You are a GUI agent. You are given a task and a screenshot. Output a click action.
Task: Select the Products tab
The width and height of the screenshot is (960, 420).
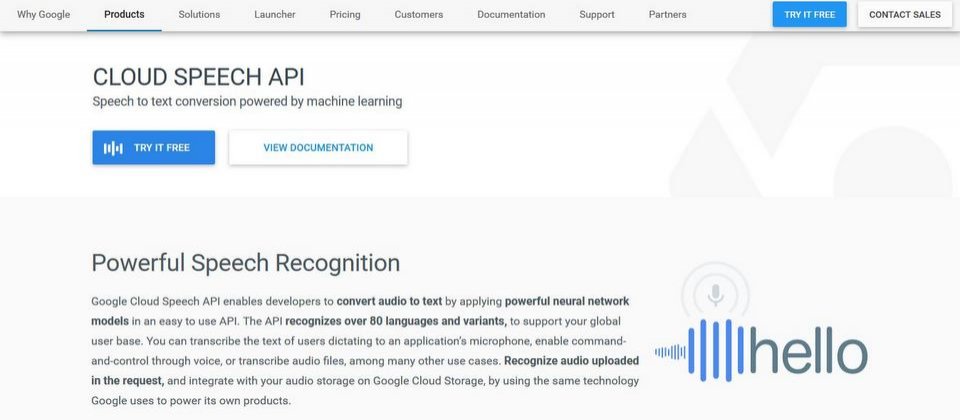(x=124, y=14)
